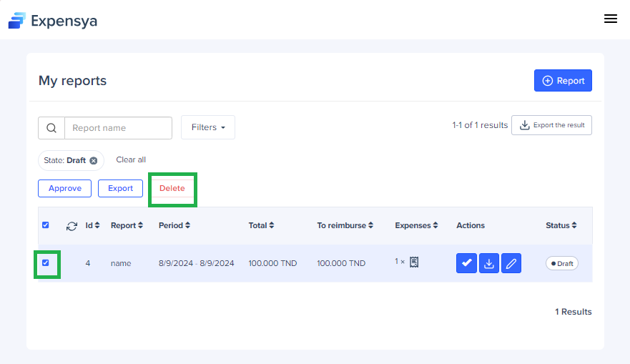Sort reports by Period column

[x=174, y=225]
